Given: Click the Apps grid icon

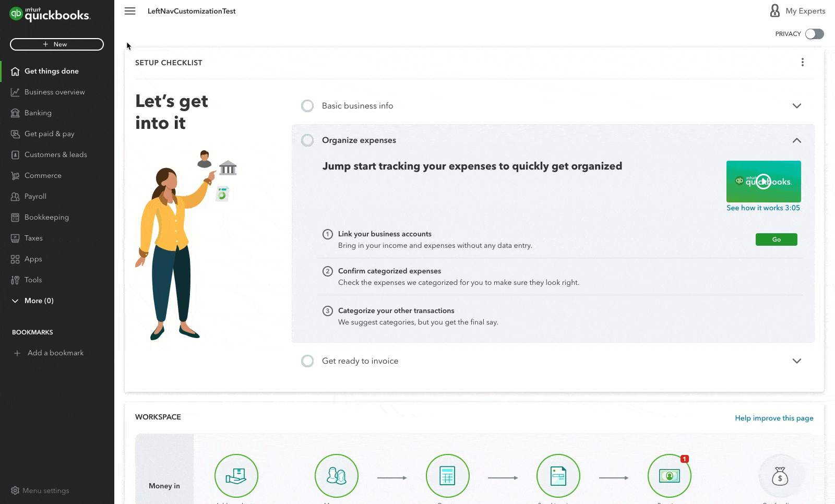Looking at the screenshot, I should tap(15, 259).
